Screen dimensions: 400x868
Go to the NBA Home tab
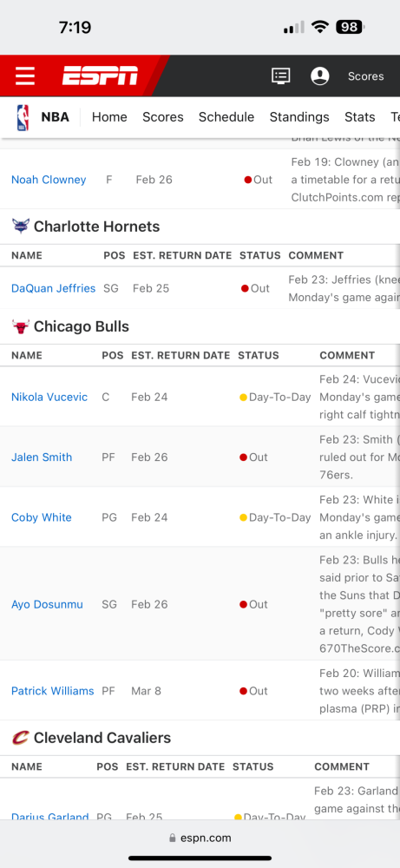tap(109, 117)
